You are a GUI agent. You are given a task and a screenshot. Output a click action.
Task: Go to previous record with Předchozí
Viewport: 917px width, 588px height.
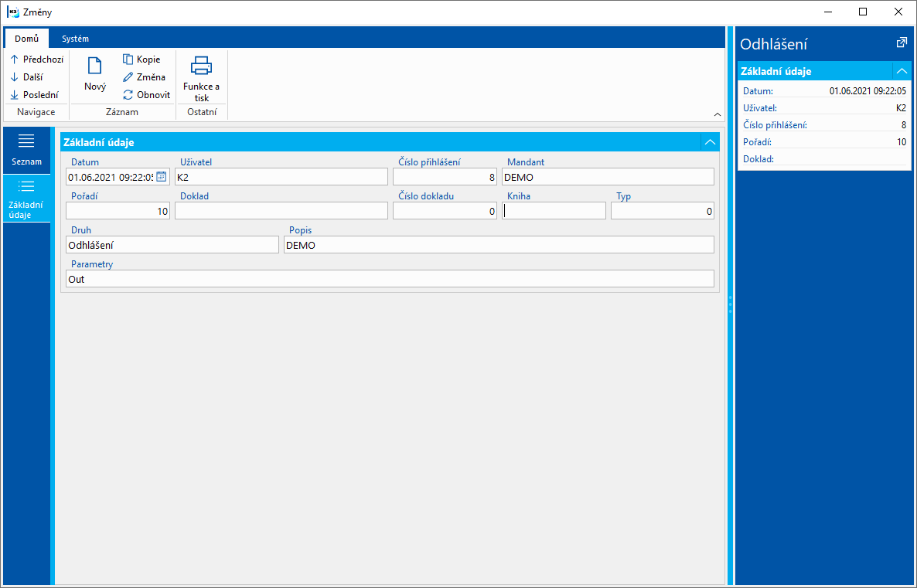37,59
